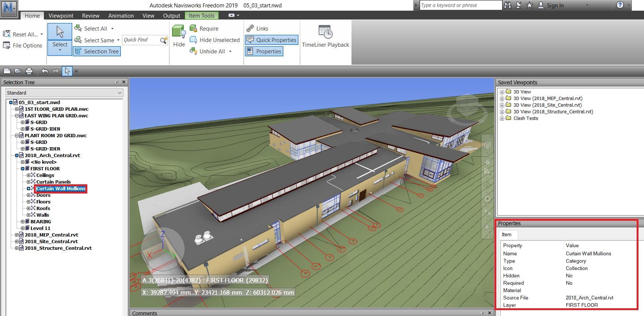Screen dimensions: 644x316
Task: Click the Quick Find search icon
Action: click(x=164, y=40)
